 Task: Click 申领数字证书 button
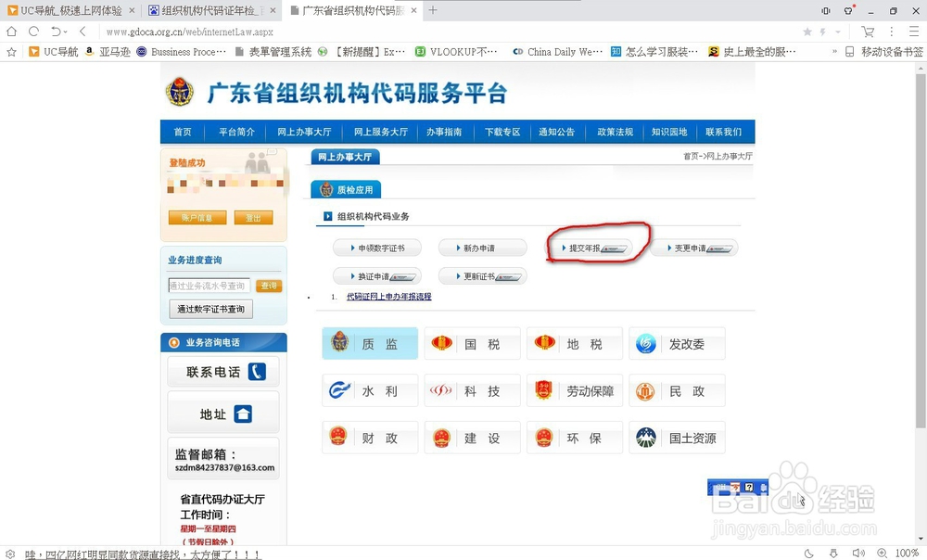point(377,248)
